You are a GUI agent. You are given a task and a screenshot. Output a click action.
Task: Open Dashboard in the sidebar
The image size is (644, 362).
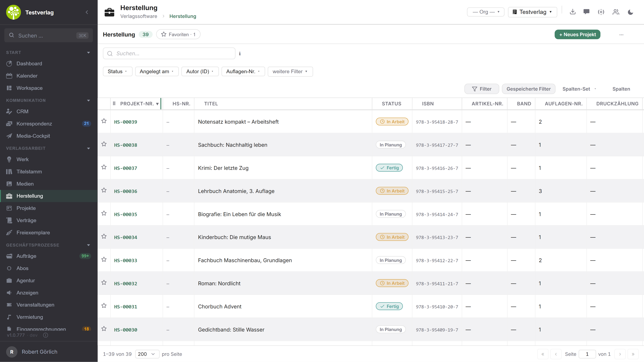[x=49, y=63]
